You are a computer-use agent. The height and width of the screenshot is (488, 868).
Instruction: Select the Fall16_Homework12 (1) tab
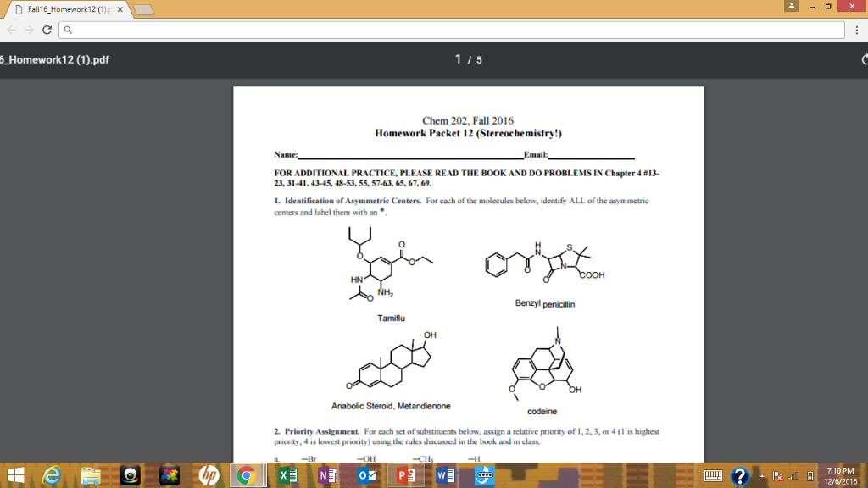pyautogui.click(x=65, y=9)
